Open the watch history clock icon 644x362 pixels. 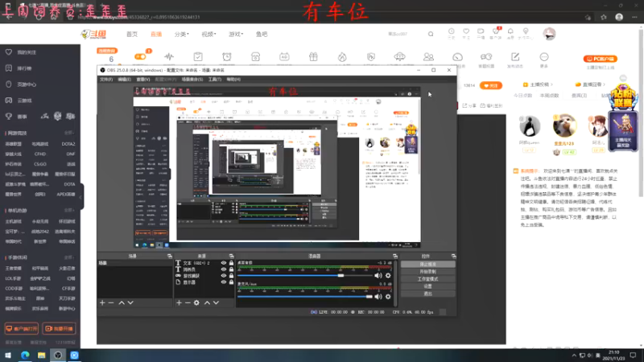pos(452,31)
